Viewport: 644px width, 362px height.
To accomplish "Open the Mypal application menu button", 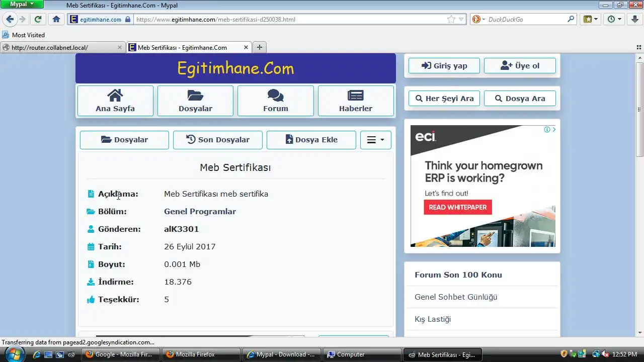I will pos(22,4).
